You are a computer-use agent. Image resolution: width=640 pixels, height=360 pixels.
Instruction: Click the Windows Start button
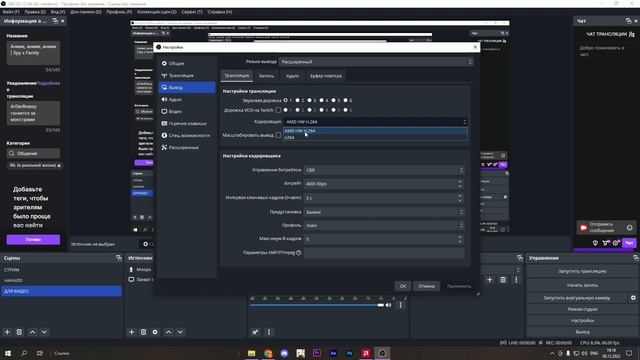[x=8, y=353]
